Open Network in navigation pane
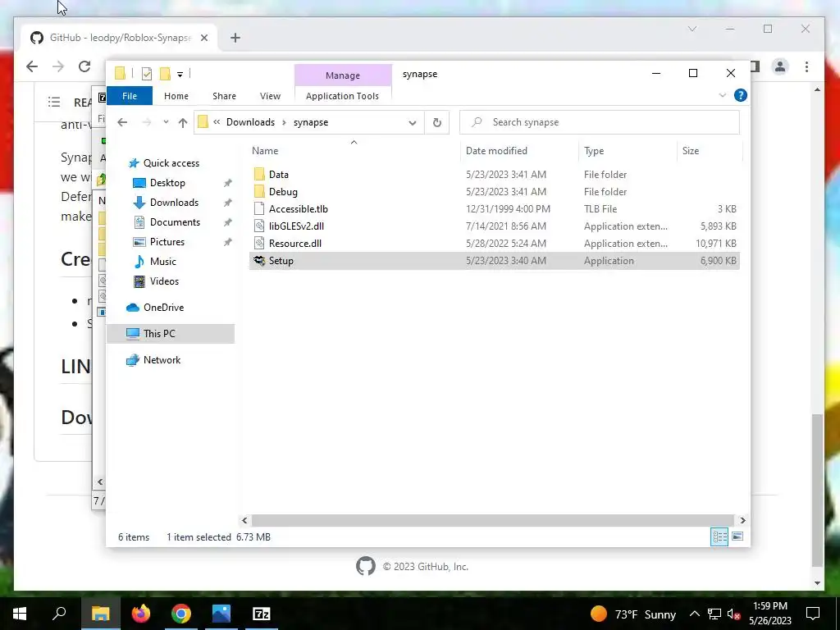 point(162,360)
